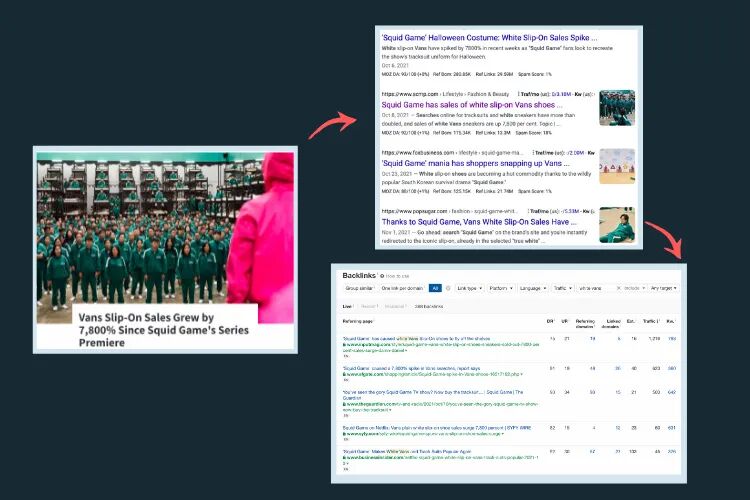Sort by Referring domains column header
The height and width of the screenshot is (500, 750).
(585, 323)
